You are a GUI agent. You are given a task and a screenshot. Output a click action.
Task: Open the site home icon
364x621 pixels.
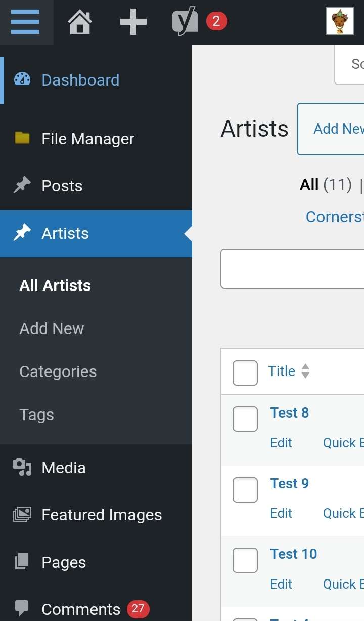(80, 22)
